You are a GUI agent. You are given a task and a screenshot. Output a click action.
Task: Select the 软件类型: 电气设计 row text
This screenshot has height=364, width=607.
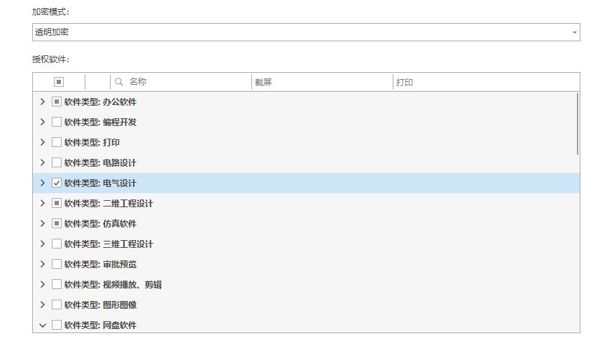(100, 183)
